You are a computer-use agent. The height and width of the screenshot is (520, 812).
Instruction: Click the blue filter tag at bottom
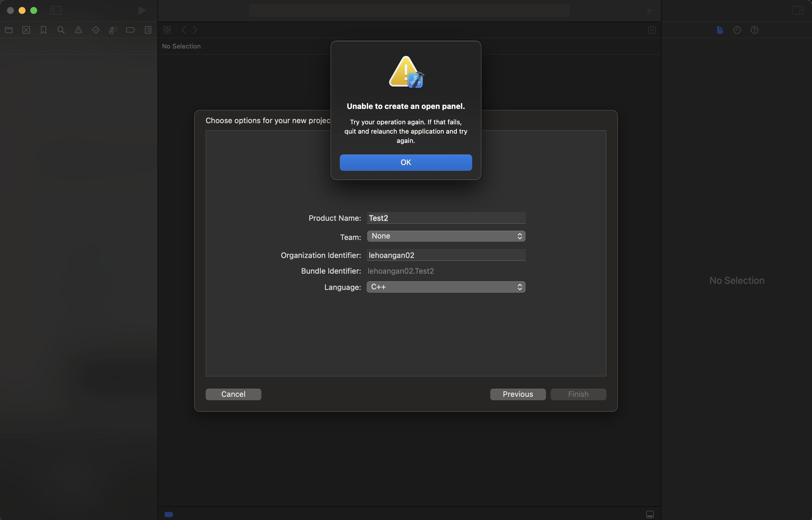[169, 514]
